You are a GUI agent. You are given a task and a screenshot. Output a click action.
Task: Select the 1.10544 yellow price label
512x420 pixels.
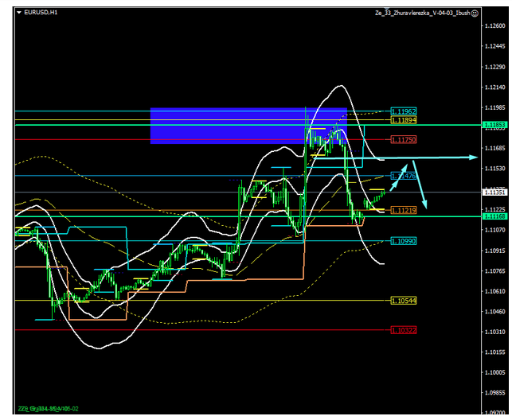(x=404, y=301)
